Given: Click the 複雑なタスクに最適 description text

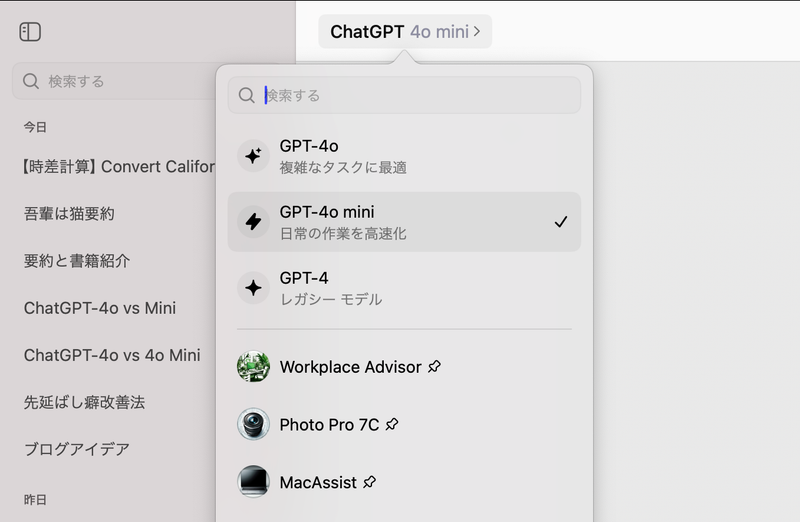Looking at the screenshot, I should [343, 167].
